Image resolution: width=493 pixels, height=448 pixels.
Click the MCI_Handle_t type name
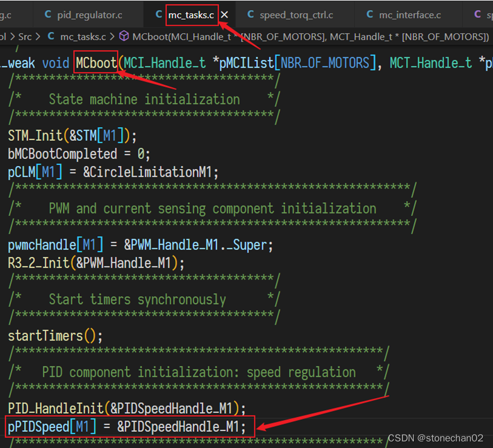(165, 63)
